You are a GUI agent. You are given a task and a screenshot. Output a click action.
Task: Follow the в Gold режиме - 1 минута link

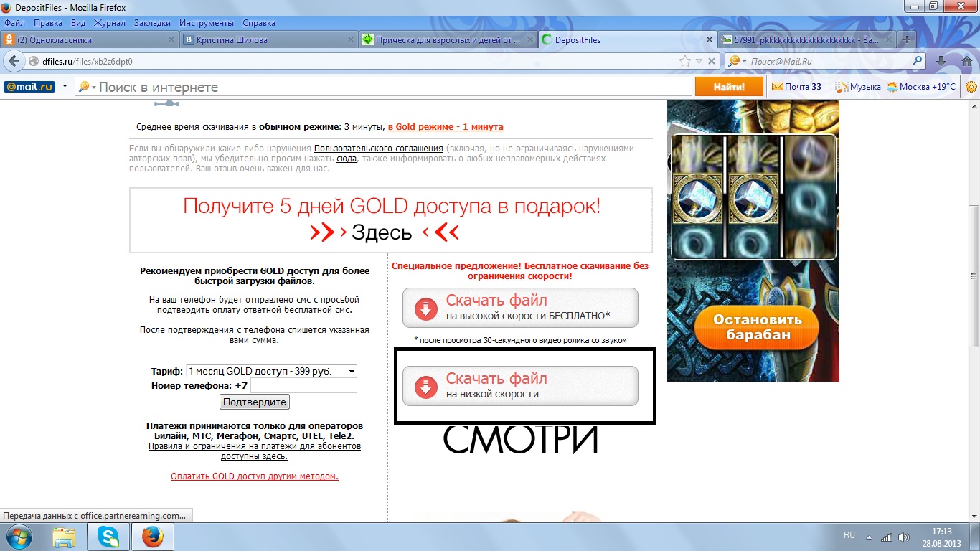(x=446, y=127)
